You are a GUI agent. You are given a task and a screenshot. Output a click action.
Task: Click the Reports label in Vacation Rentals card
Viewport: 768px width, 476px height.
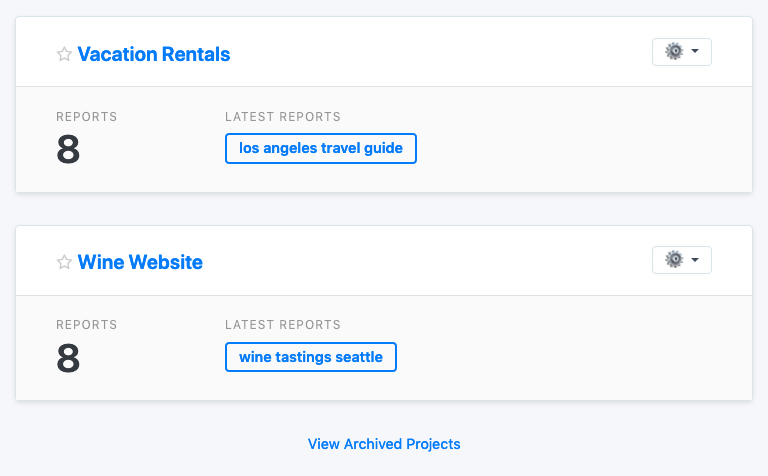tap(86, 117)
